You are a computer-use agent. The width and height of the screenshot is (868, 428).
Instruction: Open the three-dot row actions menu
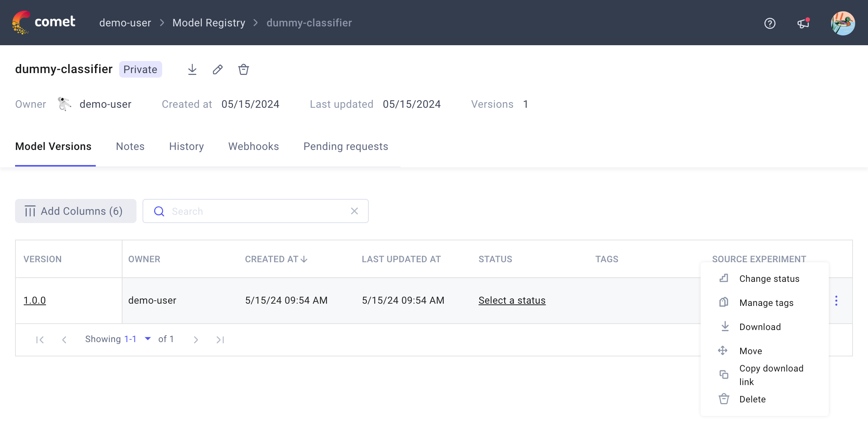(x=837, y=301)
